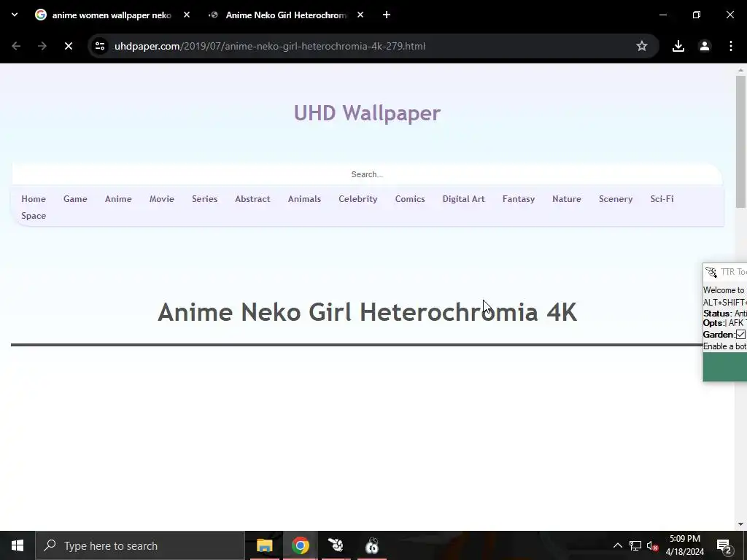Open the Movie category
Viewport: 747px width, 560px height.
pyautogui.click(x=161, y=199)
